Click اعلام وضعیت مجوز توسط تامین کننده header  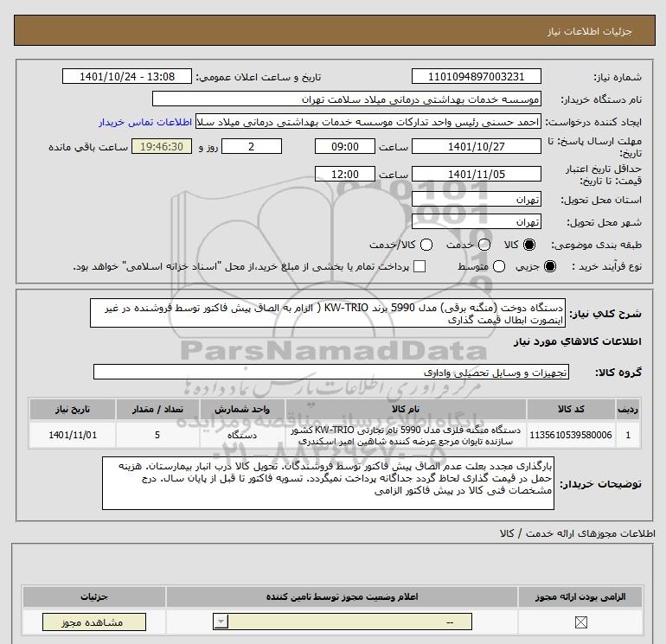tap(342, 596)
